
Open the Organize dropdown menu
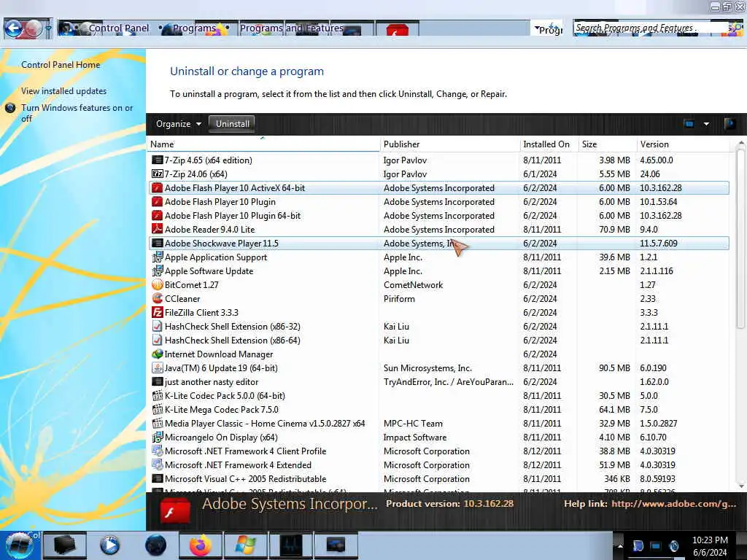[x=179, y=124]
